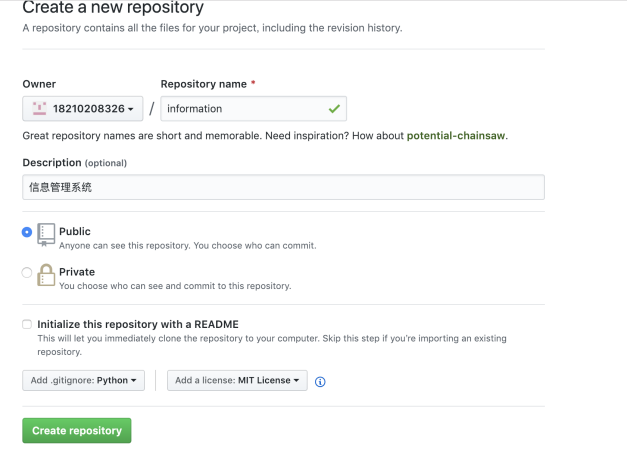
Task: Open the Owner dropdown 18210208326
Action: point(83,108)
